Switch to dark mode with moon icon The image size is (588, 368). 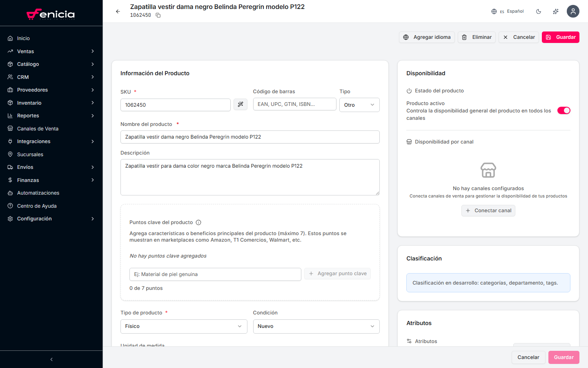coord(539,11)
